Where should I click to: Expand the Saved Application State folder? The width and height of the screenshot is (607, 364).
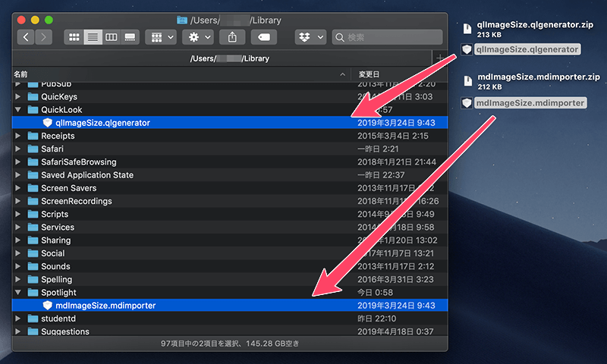click(17, 175)
